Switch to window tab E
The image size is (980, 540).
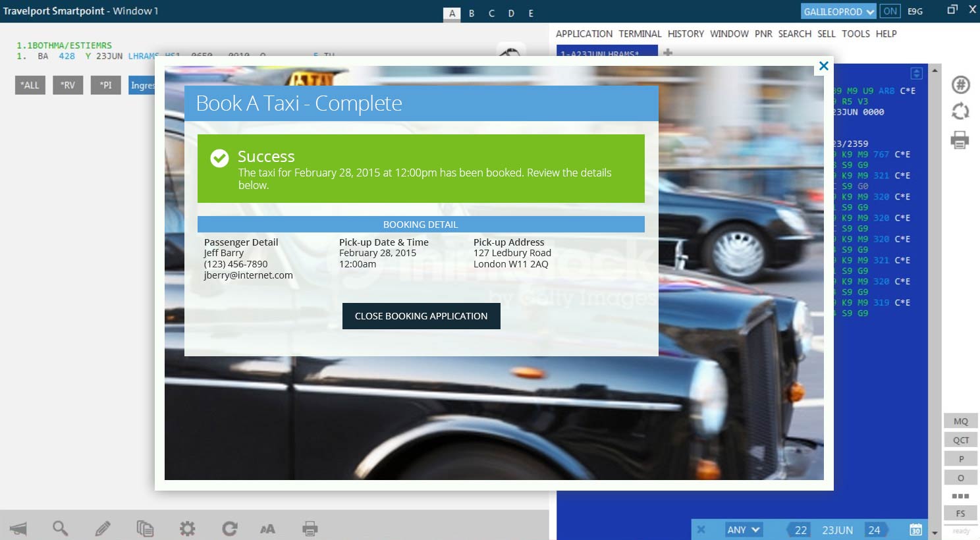[x=531, y=13]
